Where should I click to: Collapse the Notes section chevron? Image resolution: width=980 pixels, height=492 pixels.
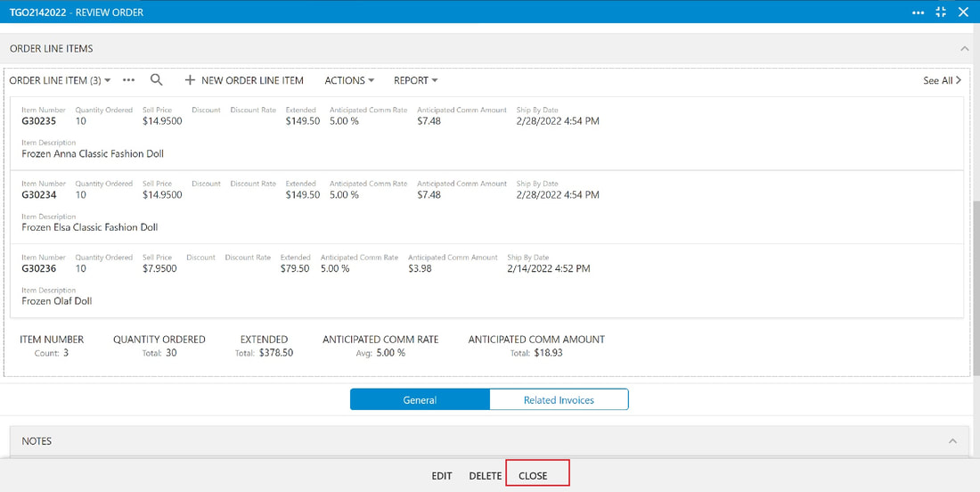952,440
